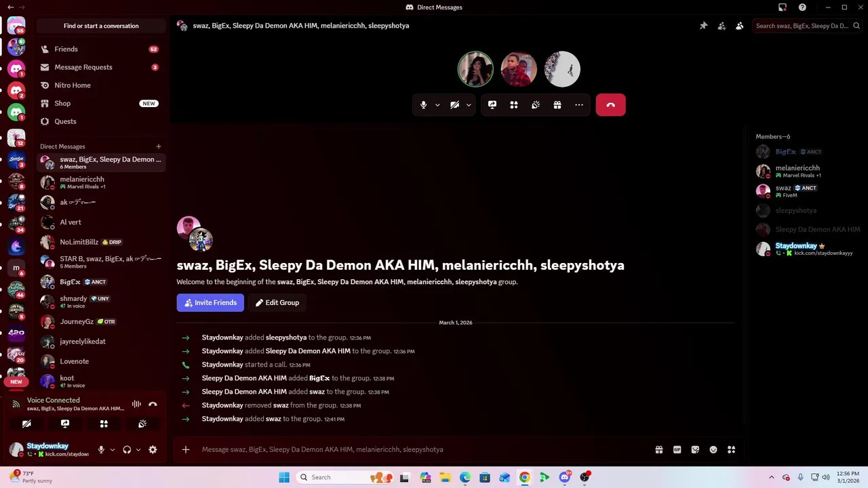Screen dimensions: 868x488
Task: Open Chrome from the taskbar
Action: [x=524, y=477]
